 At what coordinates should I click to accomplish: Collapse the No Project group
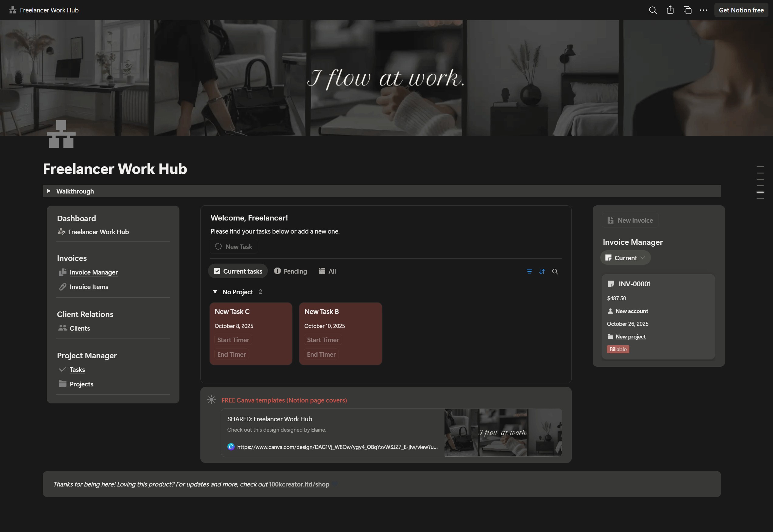coord(215,292)
